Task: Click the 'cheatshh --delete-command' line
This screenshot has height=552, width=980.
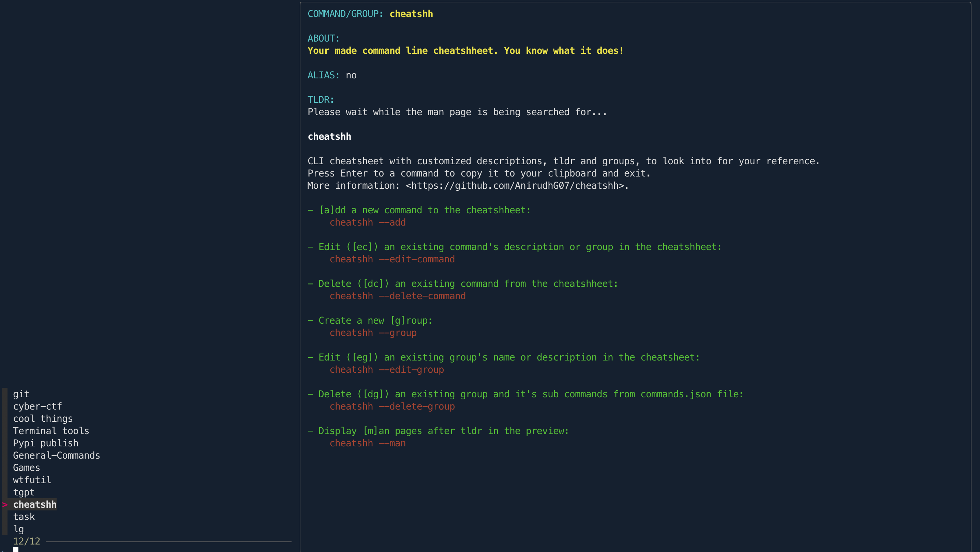Action: pos(398,296)
